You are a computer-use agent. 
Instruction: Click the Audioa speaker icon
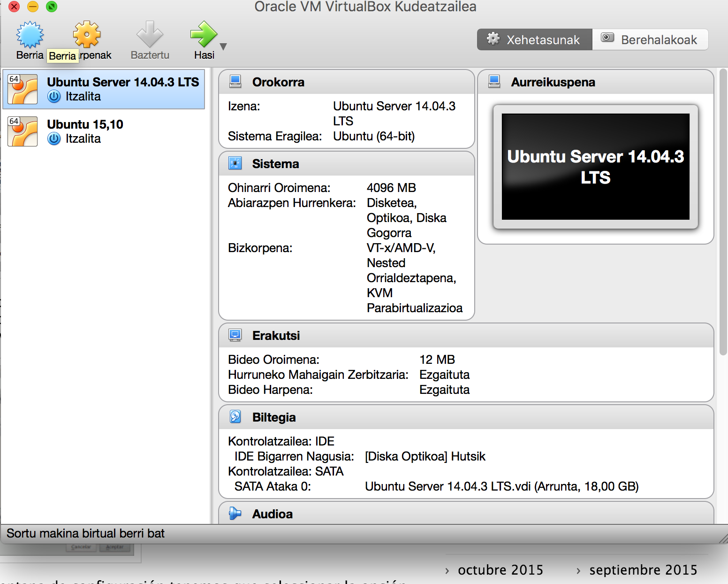click(235, 514)
